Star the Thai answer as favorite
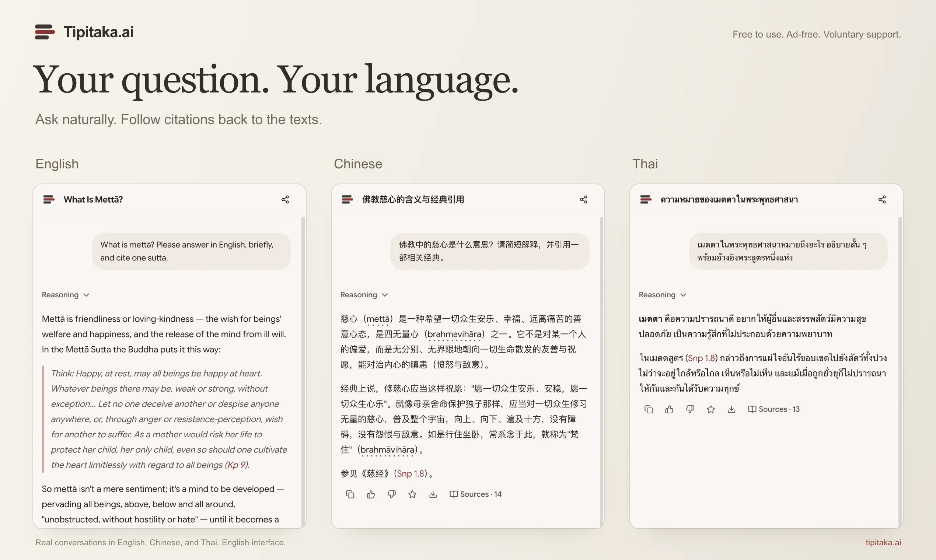The height and width of the screenshot is (560, 936). point(711,409)
